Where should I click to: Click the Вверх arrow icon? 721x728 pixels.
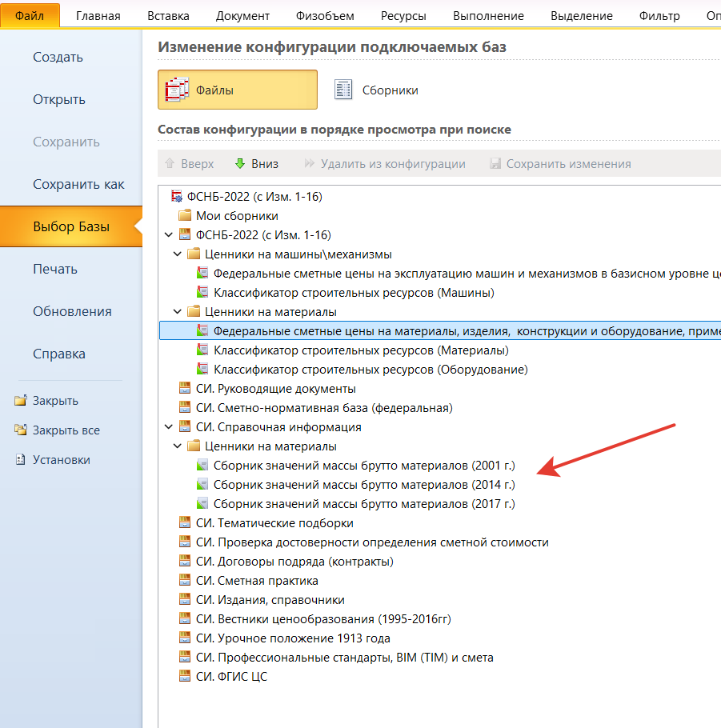coord(170,163)
